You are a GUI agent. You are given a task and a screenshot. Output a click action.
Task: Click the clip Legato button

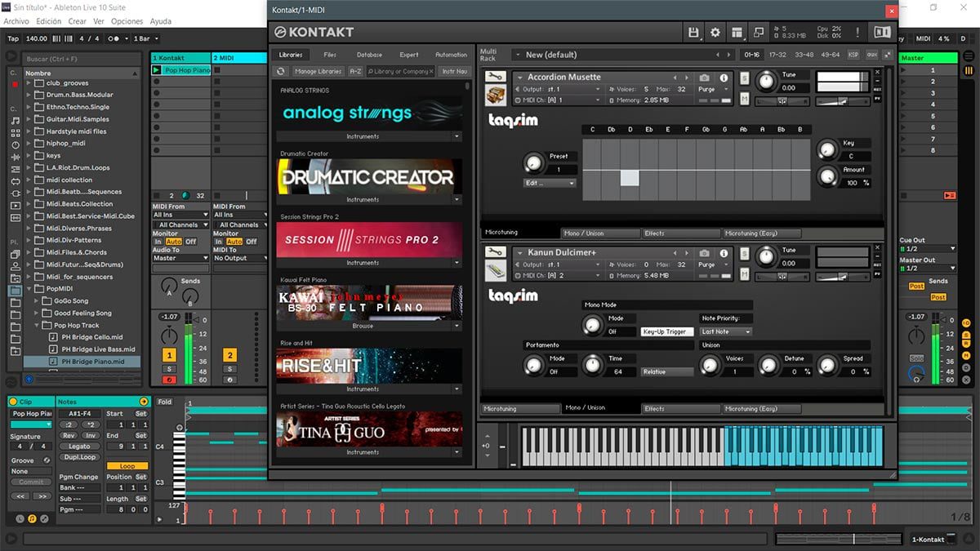[x=79, y=447]
